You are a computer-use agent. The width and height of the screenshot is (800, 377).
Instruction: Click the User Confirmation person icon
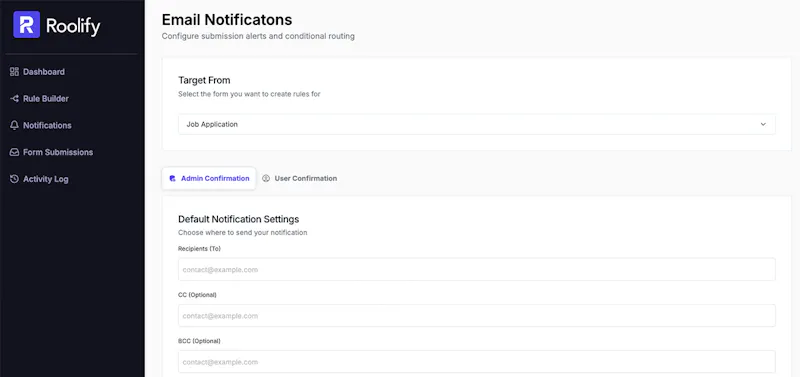click(x=266, y=179)
